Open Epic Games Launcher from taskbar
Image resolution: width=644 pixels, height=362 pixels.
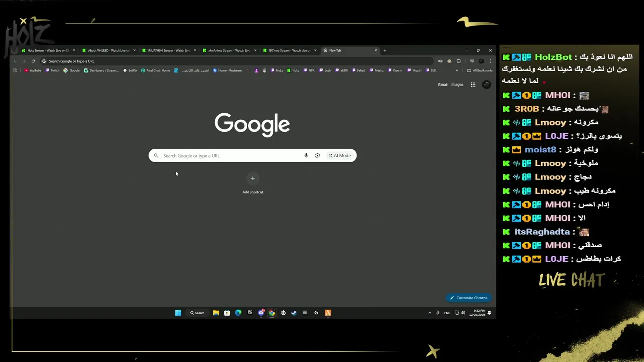[x=250, y=313]
